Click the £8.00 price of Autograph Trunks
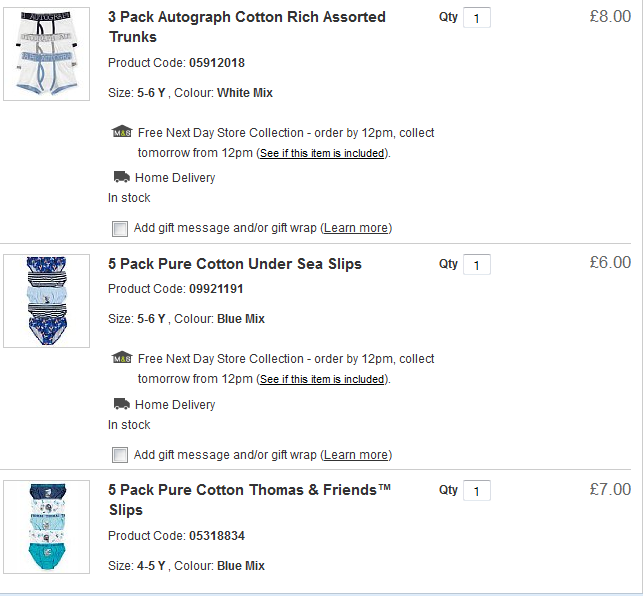 [x=610, y=16]
